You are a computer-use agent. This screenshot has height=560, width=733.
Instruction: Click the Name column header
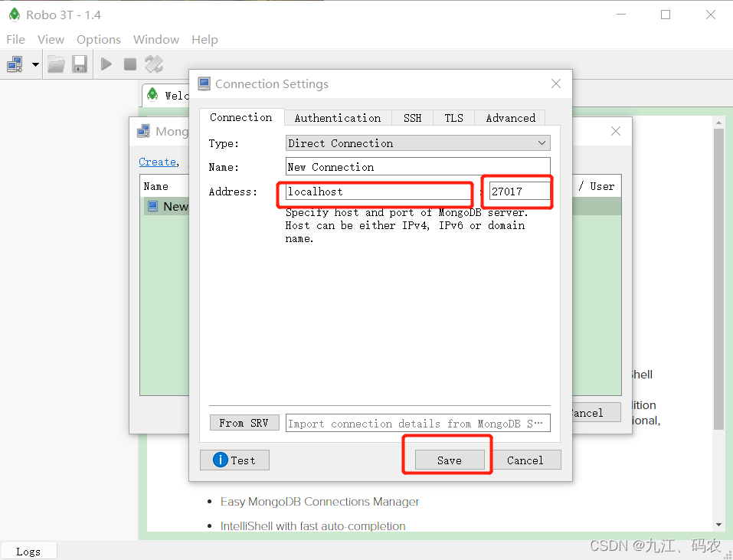click(156, 186)
